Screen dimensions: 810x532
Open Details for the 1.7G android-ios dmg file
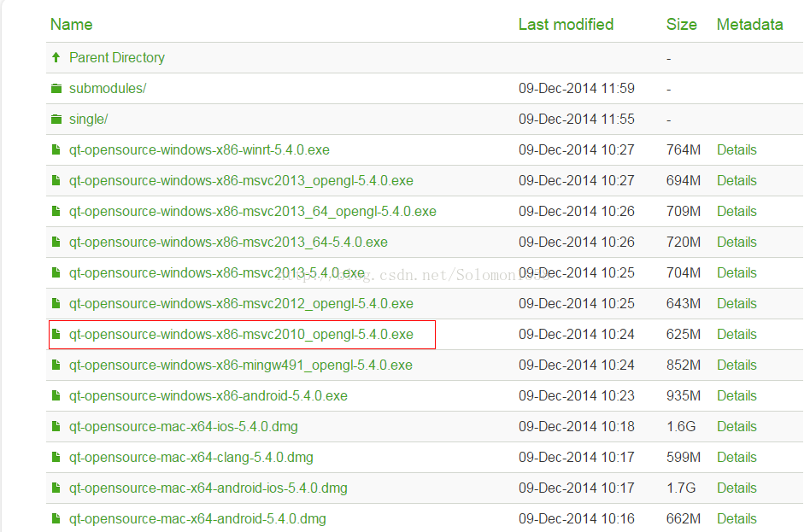click(737, 488)
